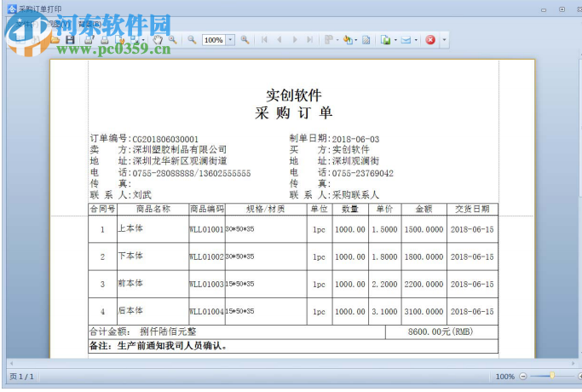Viewport: 582px width, 392px height.
Task: Open the 视图(V) menu
Action: click(x=58, y=24)
